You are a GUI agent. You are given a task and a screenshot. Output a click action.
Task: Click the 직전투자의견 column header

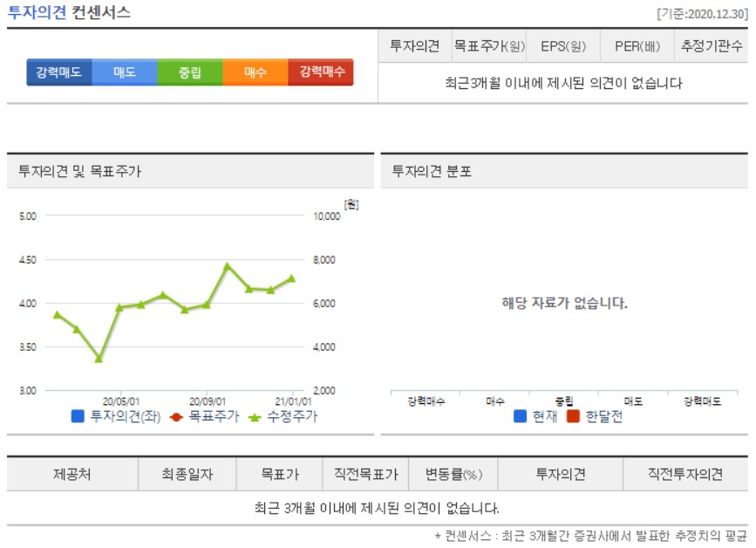685,474
